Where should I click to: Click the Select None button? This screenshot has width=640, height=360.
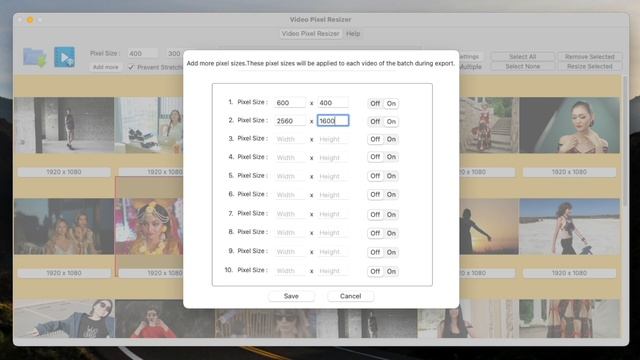tap(522, 66)
